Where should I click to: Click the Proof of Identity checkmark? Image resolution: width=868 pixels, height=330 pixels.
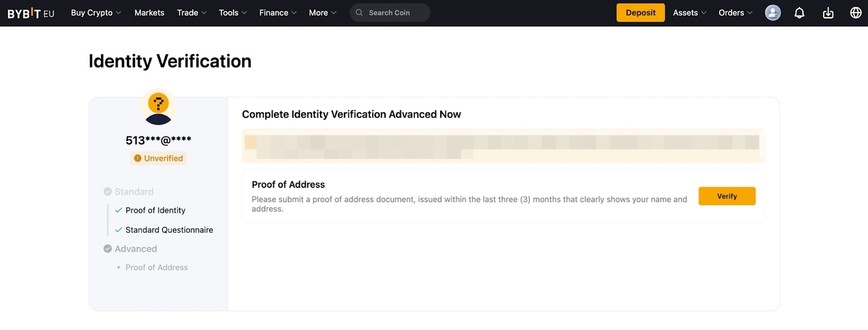pyautogui.click(x=119, y=210)
